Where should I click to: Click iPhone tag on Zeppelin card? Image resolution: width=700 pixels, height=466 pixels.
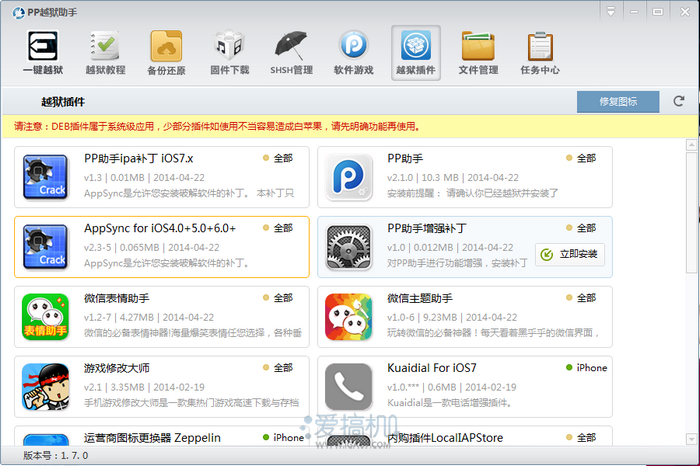coord(283,437)
